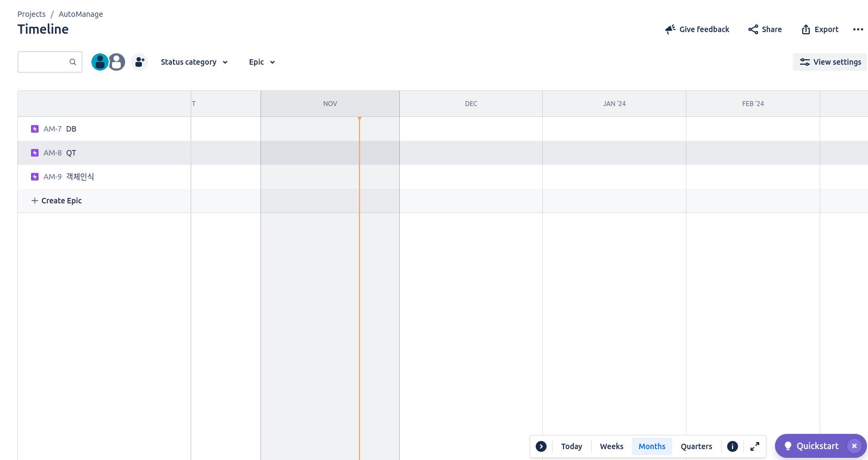
Task: Click the AM-8 epic lightning icon
Action: [x=35, y=153]
